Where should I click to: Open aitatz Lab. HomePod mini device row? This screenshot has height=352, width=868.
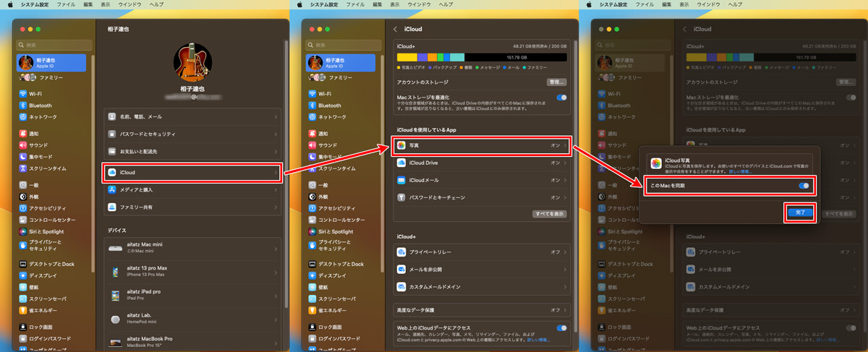[192, 319]
